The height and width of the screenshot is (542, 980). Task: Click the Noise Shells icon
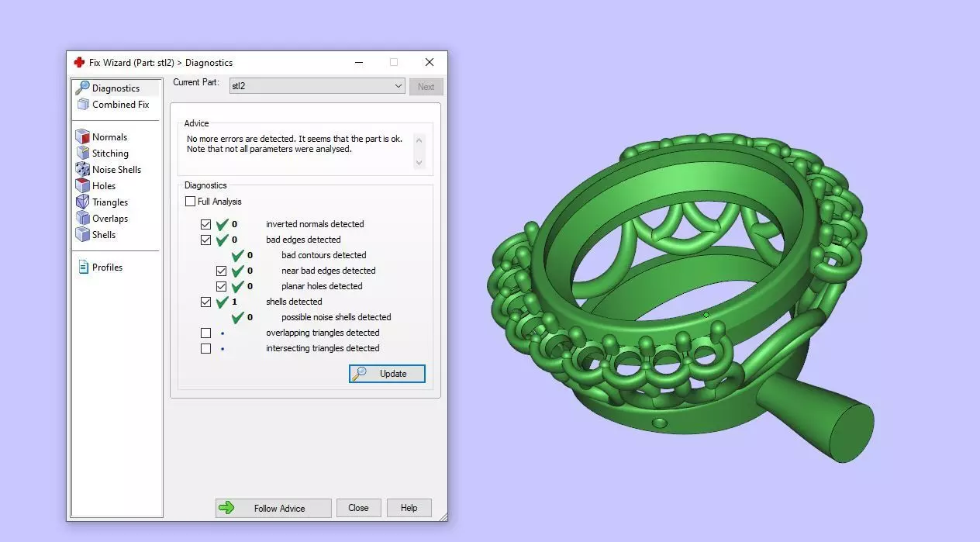pos(82,170)
